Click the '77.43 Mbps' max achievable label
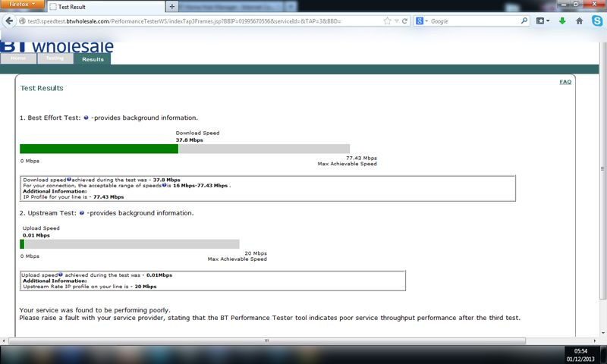Image resolution: width=607 pixels, height=364 pixels. [x=361, y=158]
